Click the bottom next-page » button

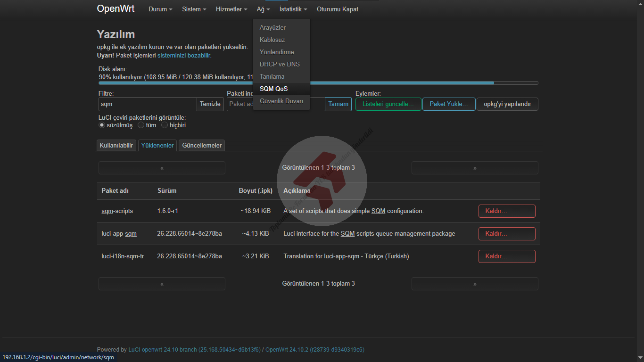tap(475, 284)
